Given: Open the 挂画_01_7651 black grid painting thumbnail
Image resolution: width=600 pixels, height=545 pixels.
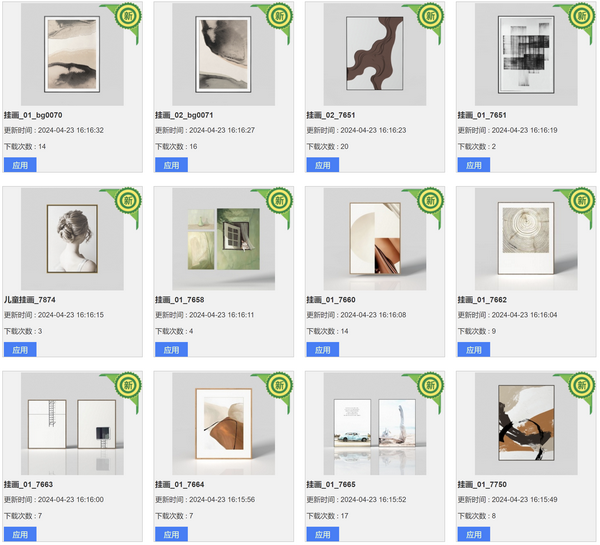Looking at the screenshot, I should click(x=526, y=54).
